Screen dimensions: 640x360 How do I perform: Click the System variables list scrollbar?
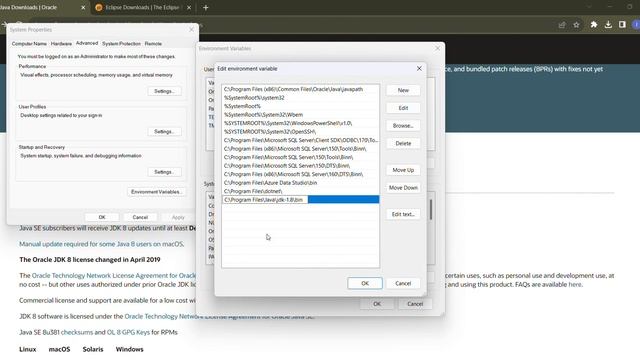tap(431, 209)
